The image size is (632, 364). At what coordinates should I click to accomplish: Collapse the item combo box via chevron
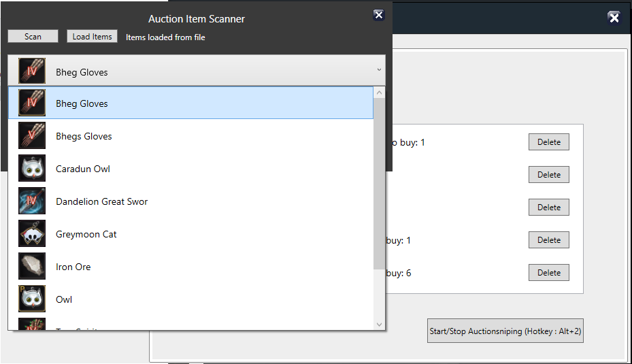tap(379, 69)
